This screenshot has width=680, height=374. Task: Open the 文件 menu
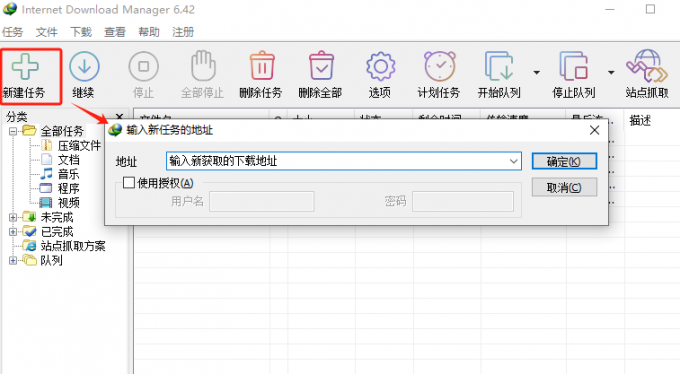click(x=46, y=32)
